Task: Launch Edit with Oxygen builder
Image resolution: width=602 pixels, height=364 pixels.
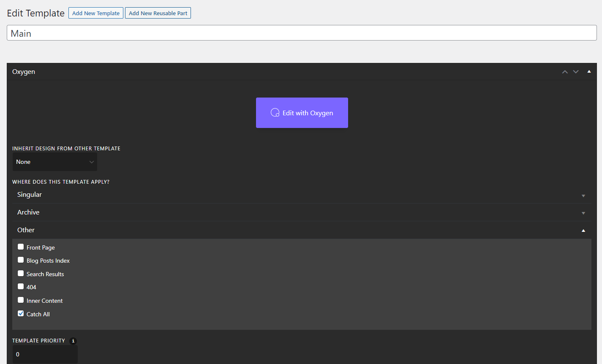Action: click(302, 113)
